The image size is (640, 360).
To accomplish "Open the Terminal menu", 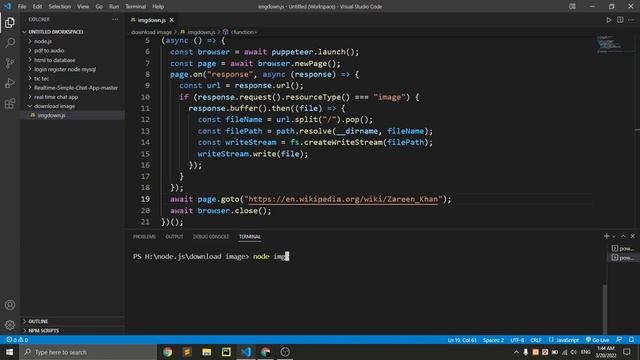I will (136, 7).
